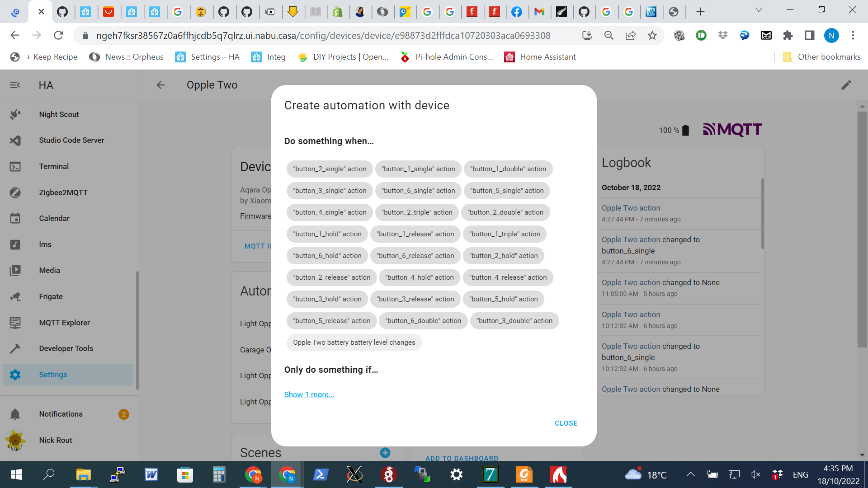Click the back arrow beside Opple Two
The height and width of the screenshot is (488, 868).
coord(161,85)
